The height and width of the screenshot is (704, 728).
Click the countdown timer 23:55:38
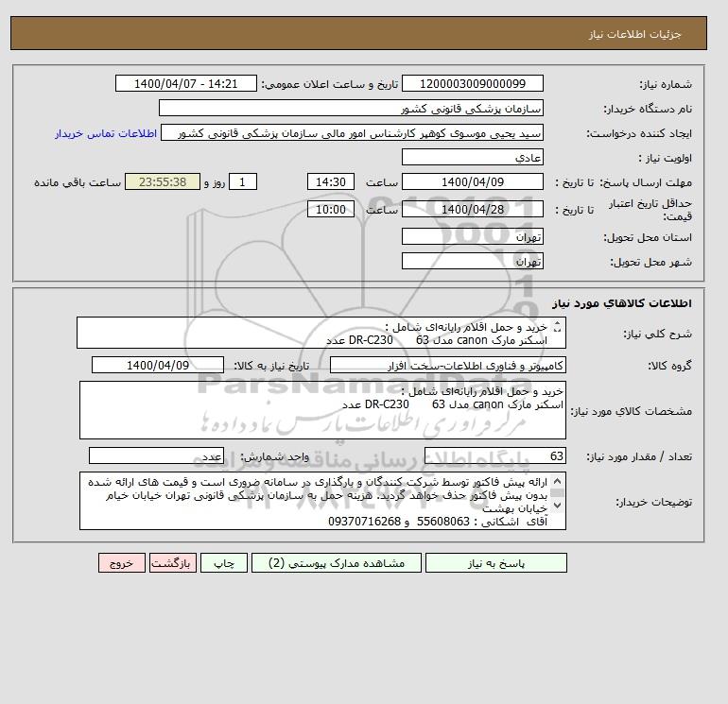point(163,182)
